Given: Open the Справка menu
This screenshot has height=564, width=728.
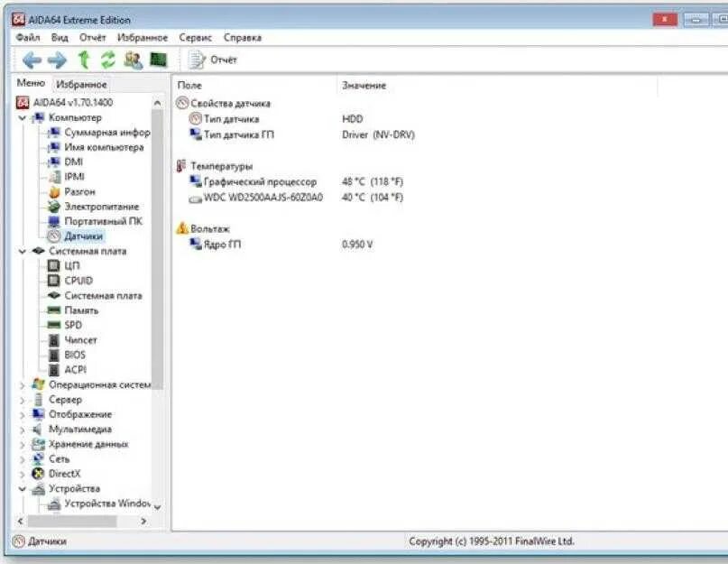Looking at the screenshot, I should pos(243,38).
